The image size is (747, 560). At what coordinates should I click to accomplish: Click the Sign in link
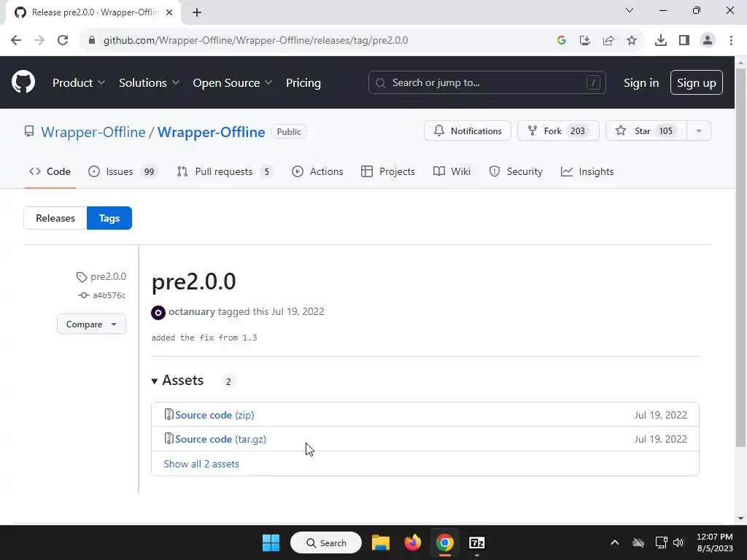[641, 83]
